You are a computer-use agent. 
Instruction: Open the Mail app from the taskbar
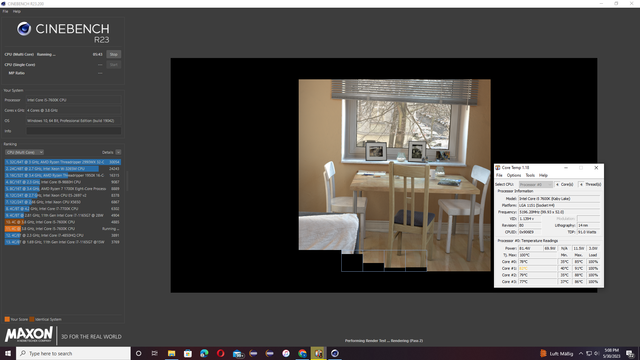click(238, 353)
